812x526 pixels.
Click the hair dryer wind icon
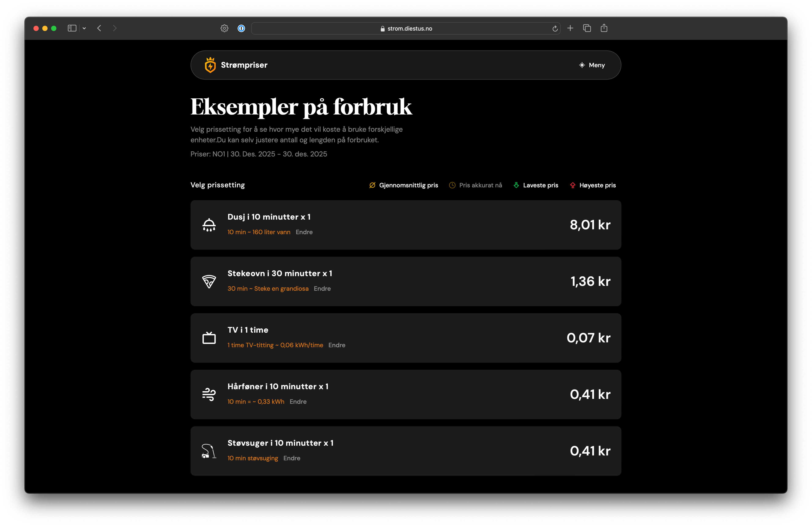(x=209, y=395)
